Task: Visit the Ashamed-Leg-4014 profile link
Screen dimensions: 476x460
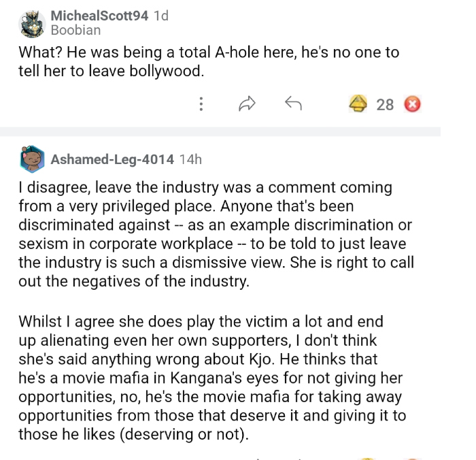Action: (112, 160)
